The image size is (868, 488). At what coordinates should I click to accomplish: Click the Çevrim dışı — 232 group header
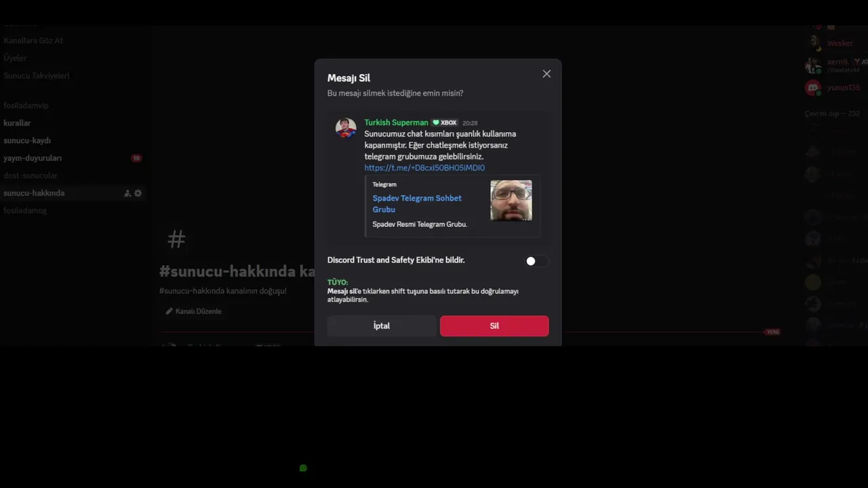(x=832, y=114)
